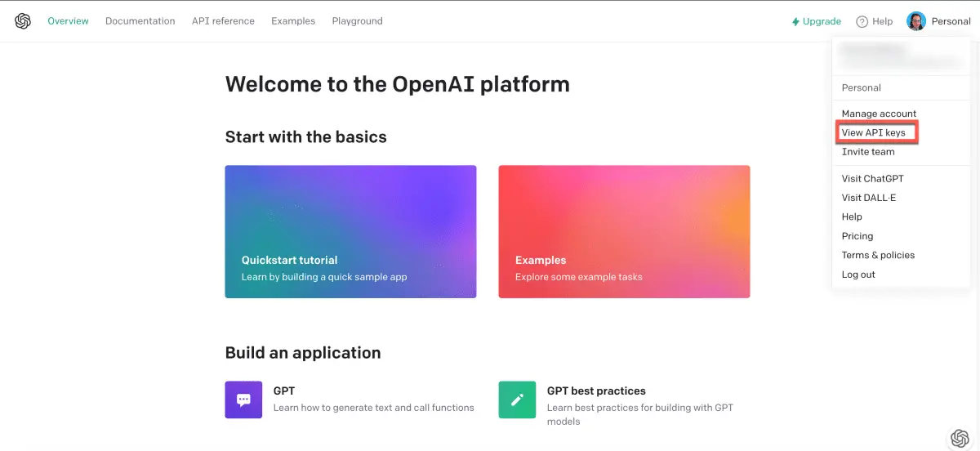Log out via the account menu
This screenshot has width=980, height=451.
click(858, 275)
